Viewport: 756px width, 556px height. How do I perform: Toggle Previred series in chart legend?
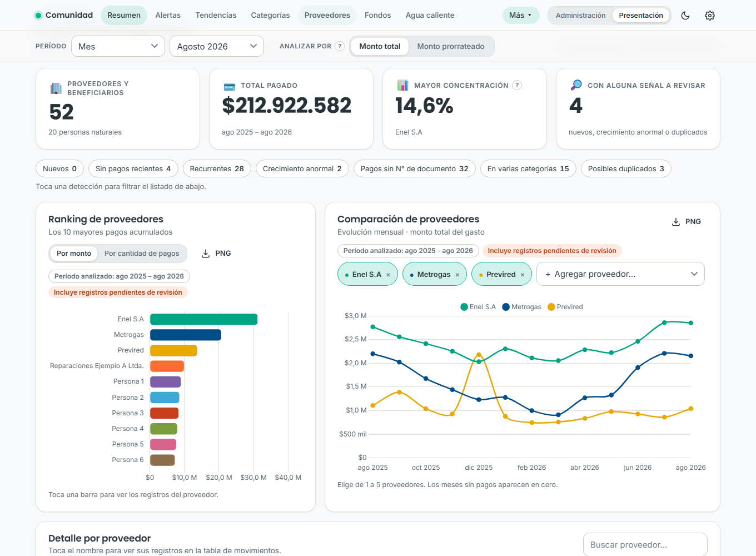[x=565, y=307]
